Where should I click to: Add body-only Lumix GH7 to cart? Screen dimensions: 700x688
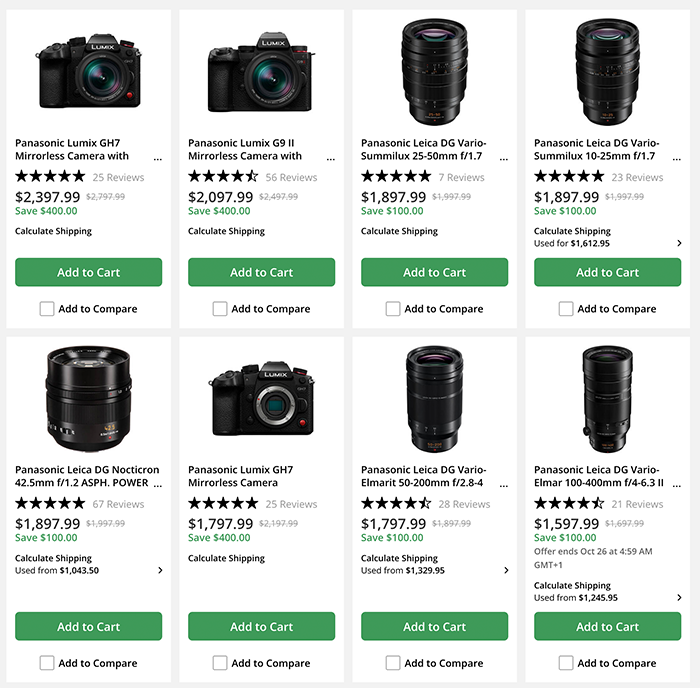click(x=261, y=627)
